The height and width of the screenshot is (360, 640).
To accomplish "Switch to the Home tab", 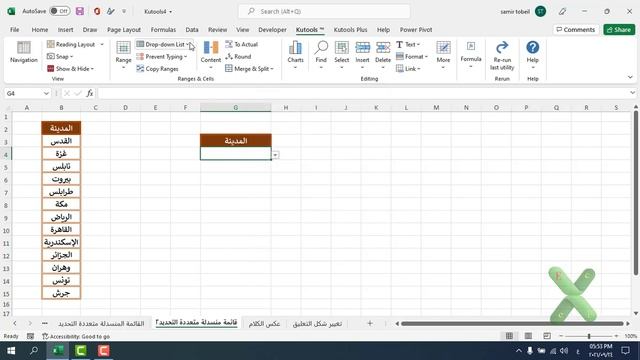I will pos(40,30).
